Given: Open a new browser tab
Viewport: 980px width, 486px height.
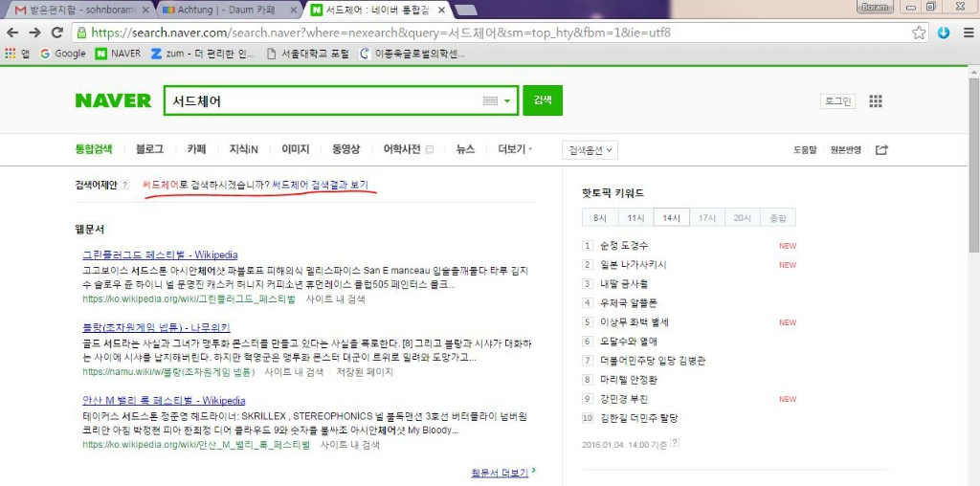Looking at the screenshot, I should tap(466, 10).
